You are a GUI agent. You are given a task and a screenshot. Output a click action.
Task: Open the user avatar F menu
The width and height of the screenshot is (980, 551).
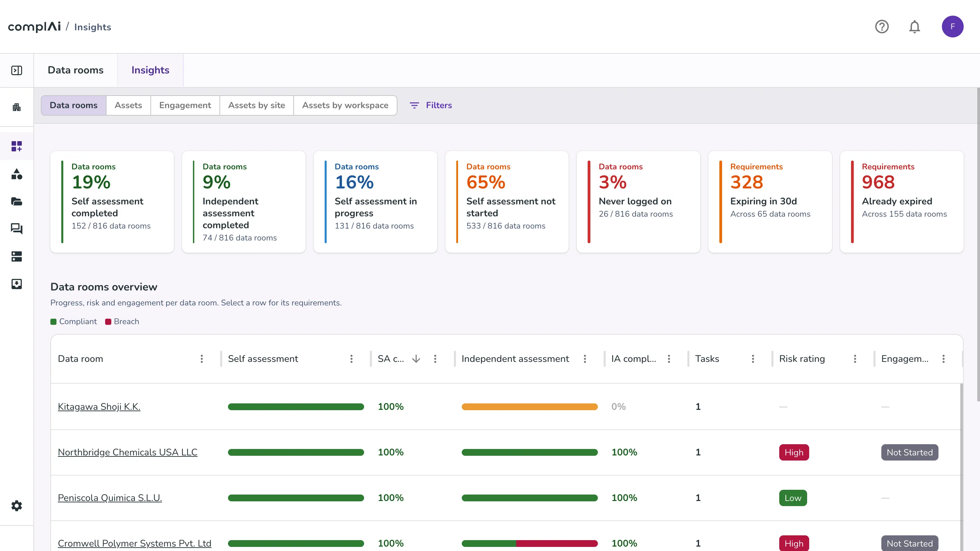coord(952,27)
